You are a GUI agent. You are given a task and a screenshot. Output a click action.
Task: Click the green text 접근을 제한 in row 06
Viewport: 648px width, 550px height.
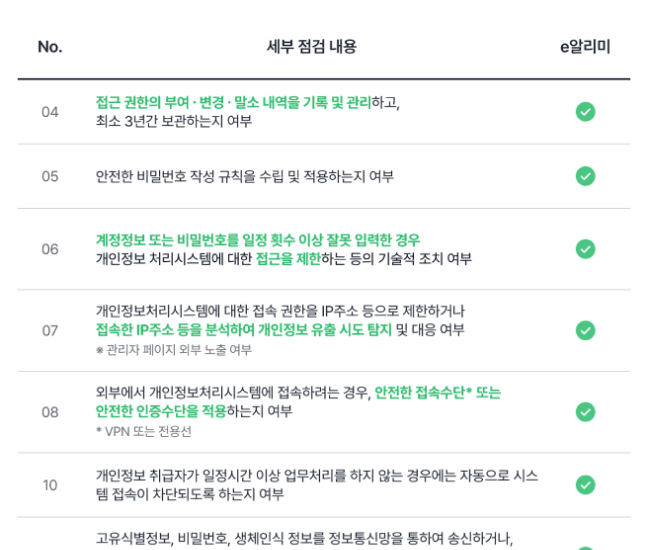(288, 259)
